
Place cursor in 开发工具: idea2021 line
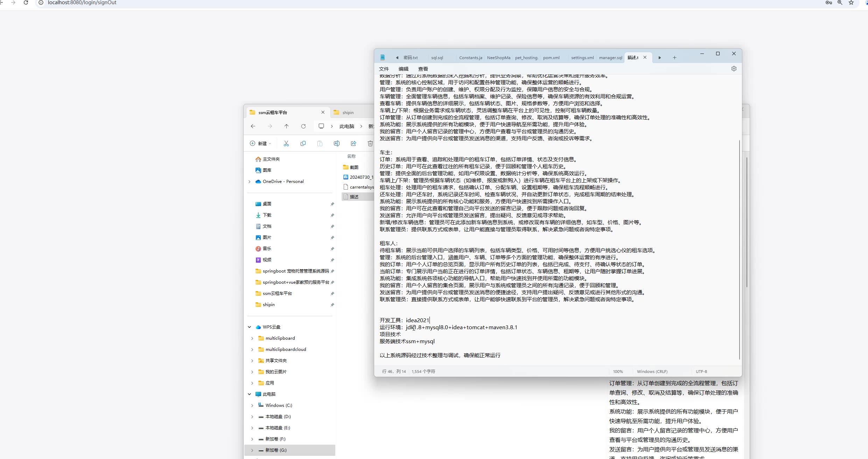[405, 320]
